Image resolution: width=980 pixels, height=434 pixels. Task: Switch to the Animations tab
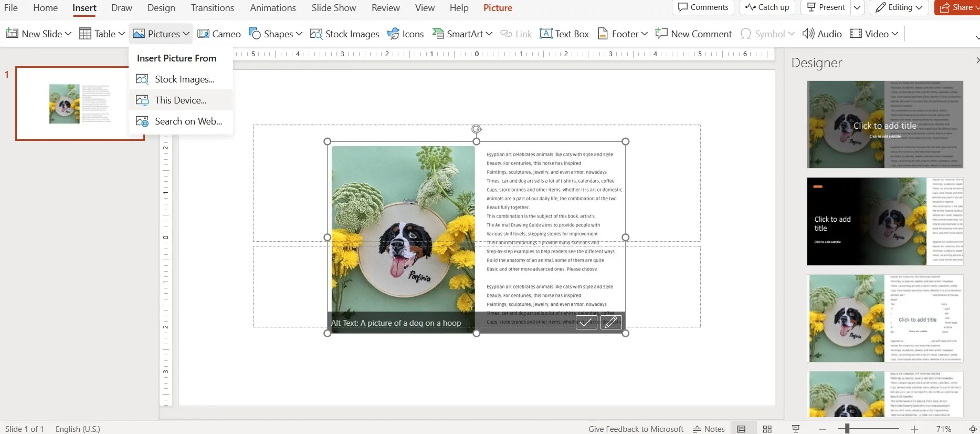(x=273, y=8)
